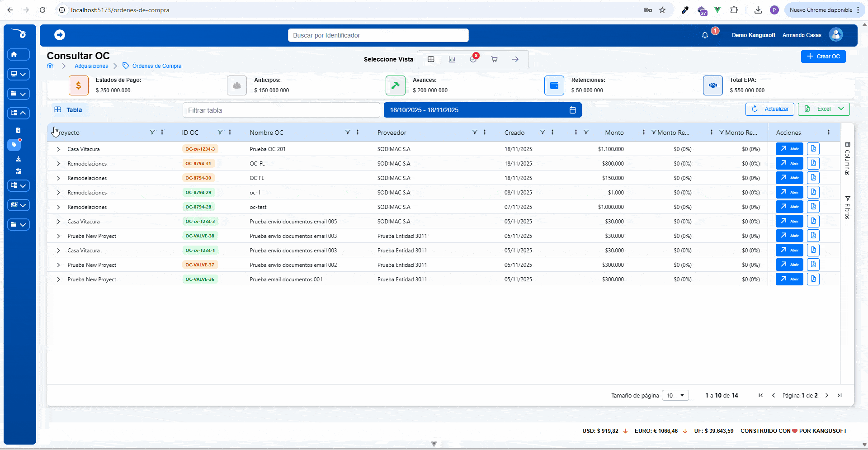
Task: Expand the Prueba New Proyect OC-VALVE-38 row
Action: 58,236
